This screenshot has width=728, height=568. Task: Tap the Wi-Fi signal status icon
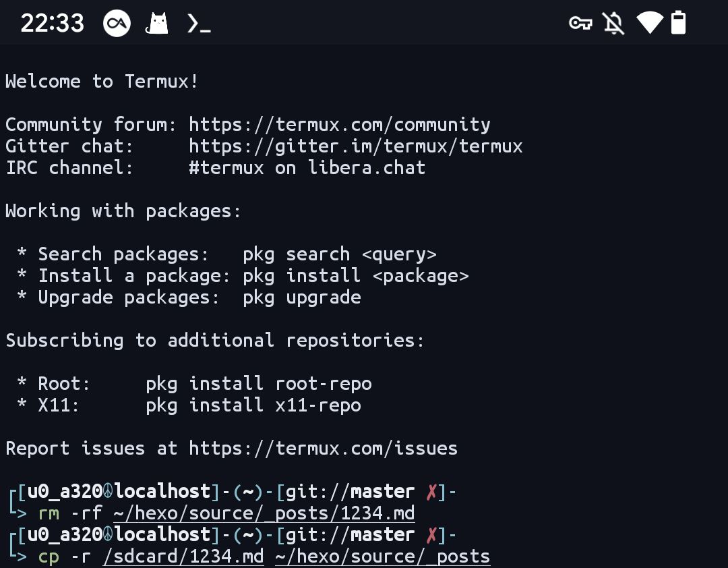tap(650, 23)
